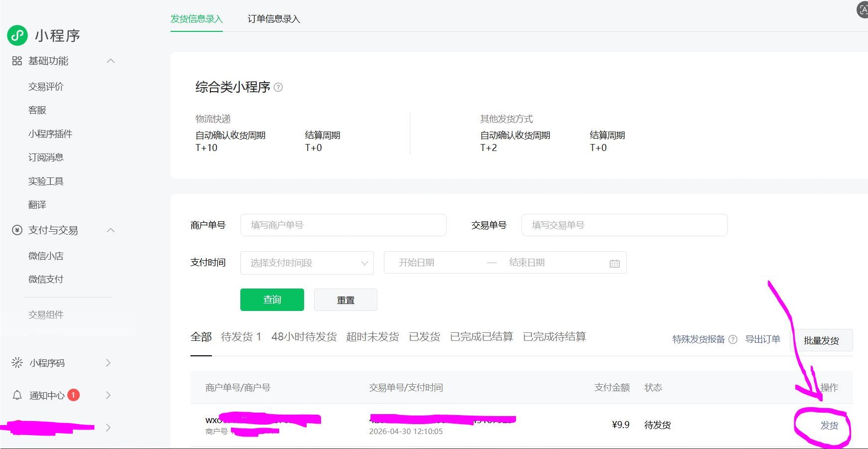
Task: Click help icon next to 特殊发货报备
Action: point(732,339)
